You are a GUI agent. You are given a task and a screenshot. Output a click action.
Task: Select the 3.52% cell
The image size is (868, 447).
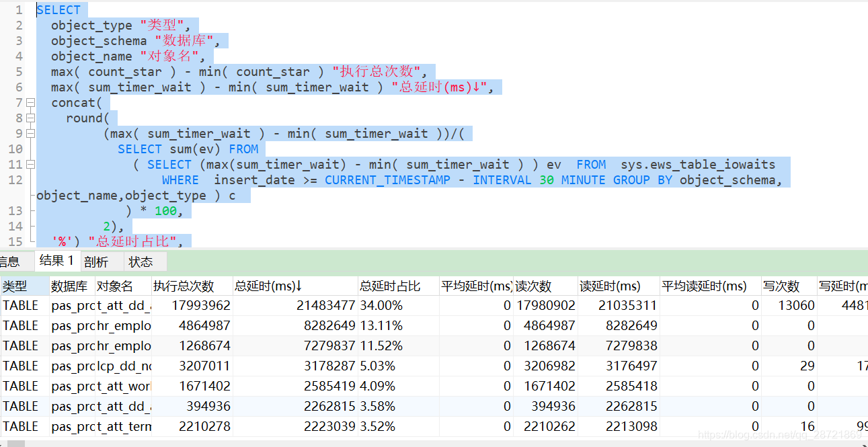398,426
